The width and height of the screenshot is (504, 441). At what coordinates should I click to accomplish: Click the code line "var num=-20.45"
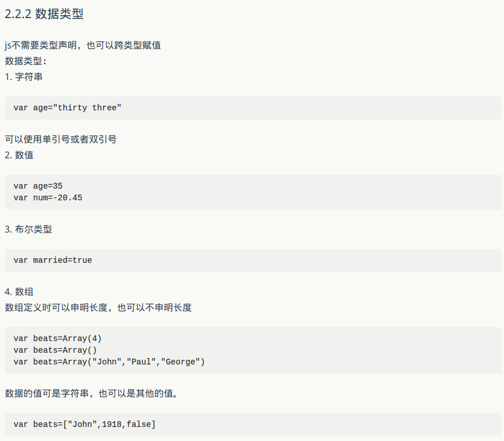[48, 197]
